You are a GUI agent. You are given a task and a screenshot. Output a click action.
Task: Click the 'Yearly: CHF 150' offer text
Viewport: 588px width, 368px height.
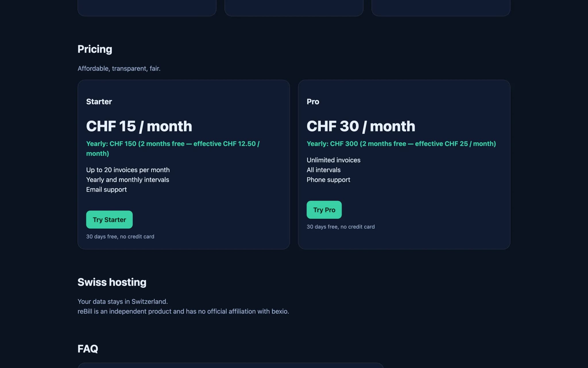pos(173,149)
